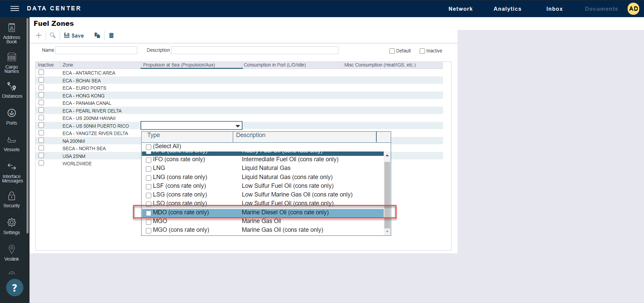Collapse the Propulsion at Sea dropdown arrow
This screenshot has width=644, height=303.
(237, 126)
